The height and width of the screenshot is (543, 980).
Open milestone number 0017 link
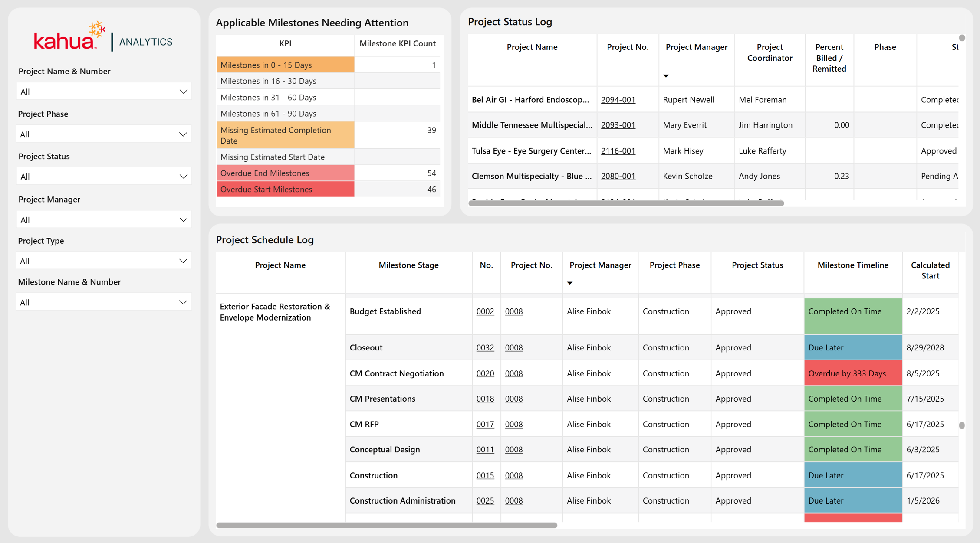pos(485,424)
